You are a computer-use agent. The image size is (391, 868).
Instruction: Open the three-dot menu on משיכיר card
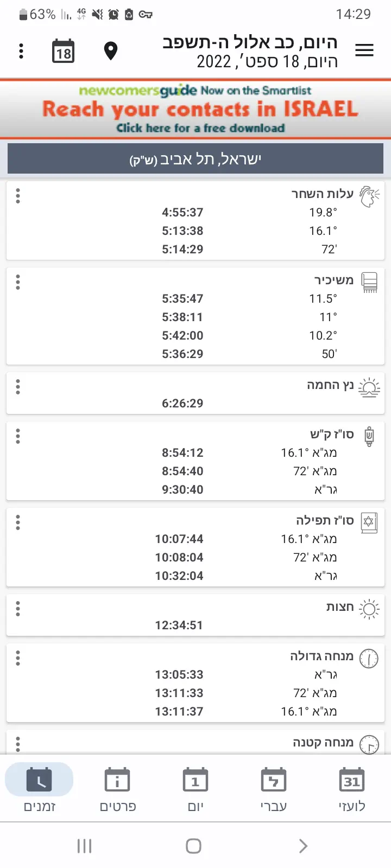click(18, 282)
